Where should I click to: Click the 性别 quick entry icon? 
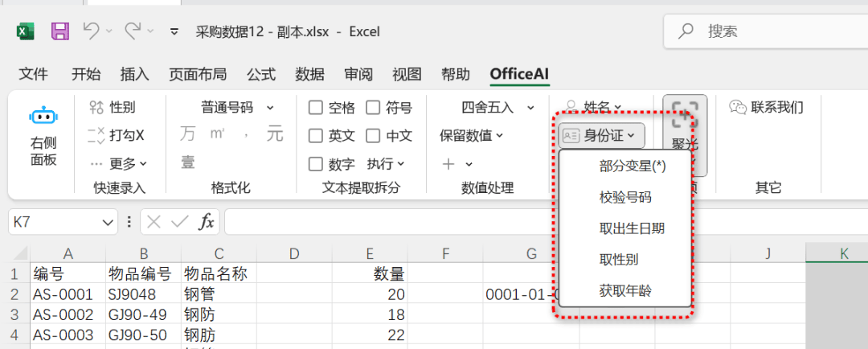(96, 107)
